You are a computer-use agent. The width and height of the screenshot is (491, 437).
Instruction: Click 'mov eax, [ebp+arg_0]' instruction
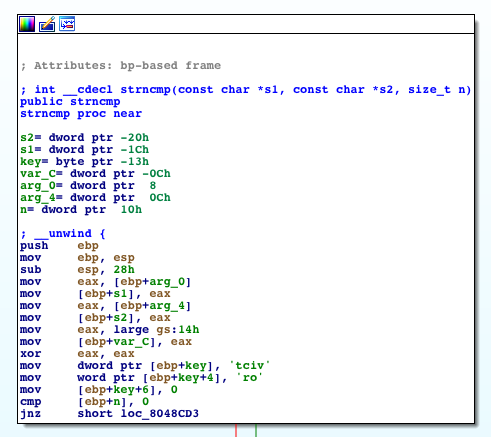pyautogui.click(x=105, y=281)
